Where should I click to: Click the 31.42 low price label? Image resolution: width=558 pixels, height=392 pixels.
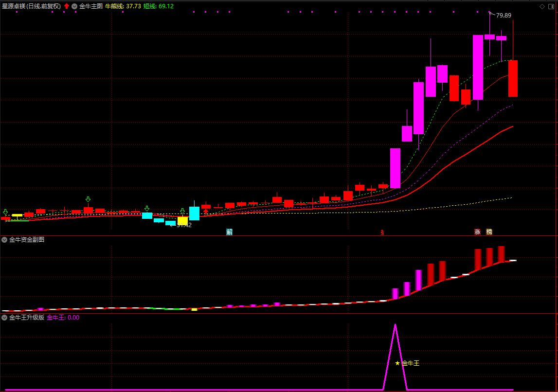point(184,225)
